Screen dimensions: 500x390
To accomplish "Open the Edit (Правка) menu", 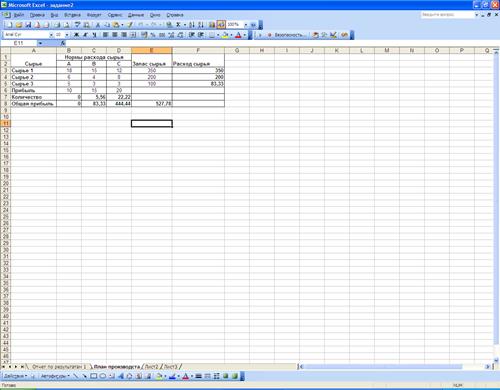I will click(x=37, y=15).
